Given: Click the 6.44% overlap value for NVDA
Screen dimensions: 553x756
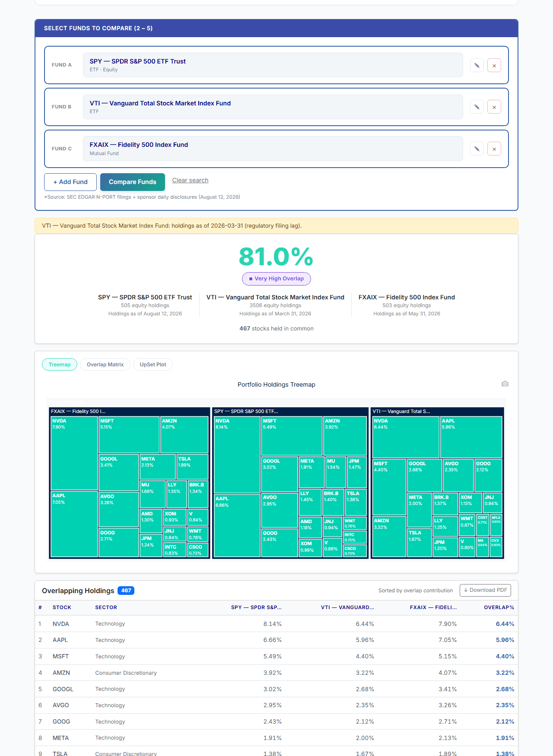Looking at the screenshot, I should click(505, 624).
